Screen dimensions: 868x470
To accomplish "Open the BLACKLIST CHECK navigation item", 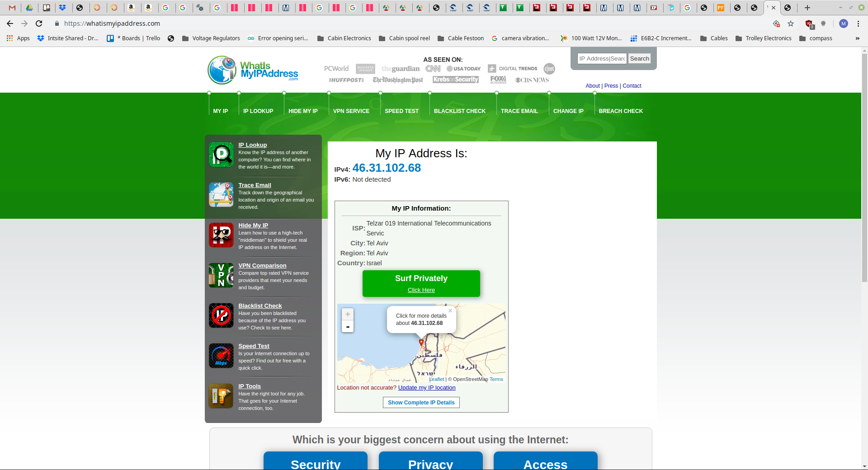I will (460, 111).
